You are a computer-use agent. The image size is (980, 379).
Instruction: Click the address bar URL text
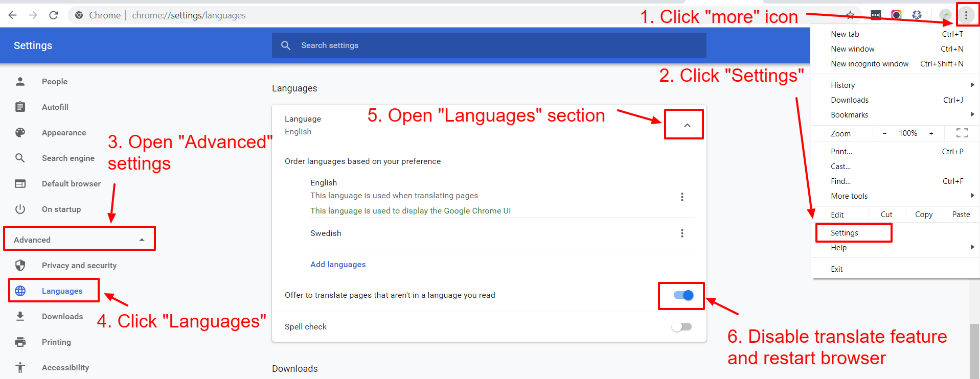click(189, 15)
